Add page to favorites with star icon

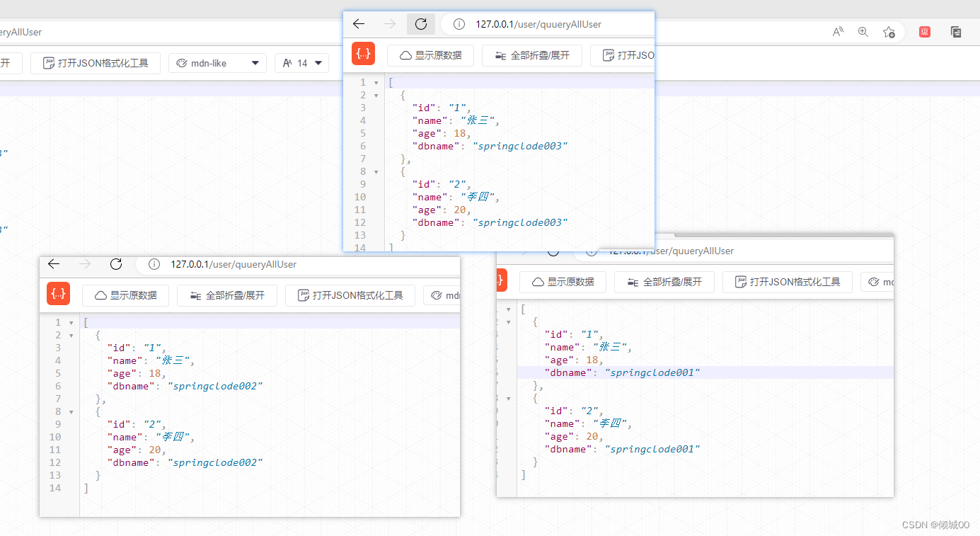(889, 32)
